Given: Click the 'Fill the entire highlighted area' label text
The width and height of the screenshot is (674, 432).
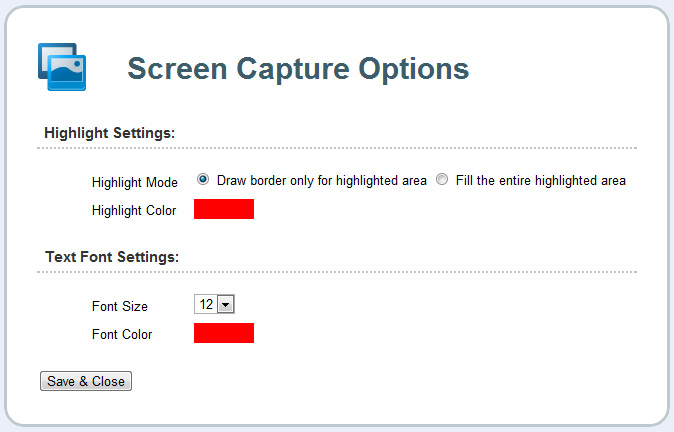Looking at the screenshot, I should [540, 181].
